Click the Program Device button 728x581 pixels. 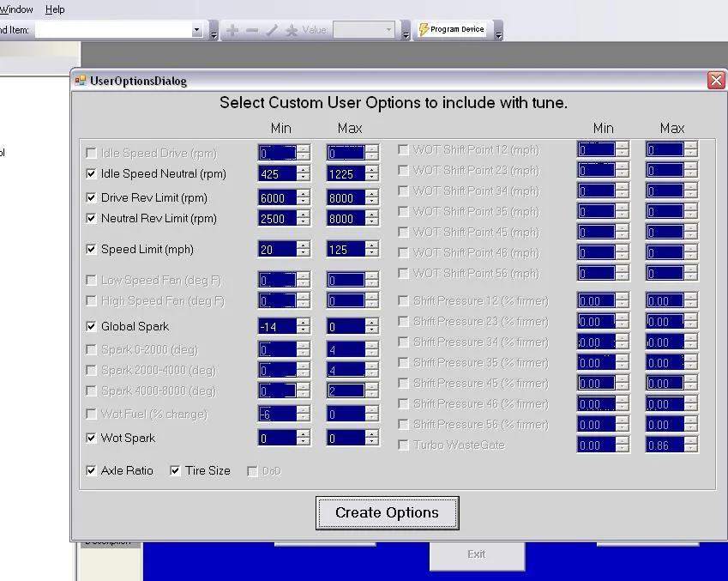coord(452,29)
